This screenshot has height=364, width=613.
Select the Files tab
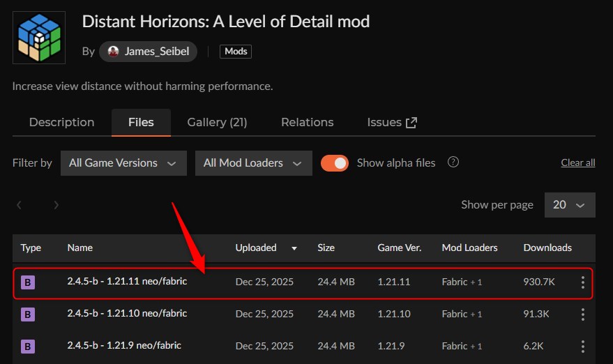(141, 122)
